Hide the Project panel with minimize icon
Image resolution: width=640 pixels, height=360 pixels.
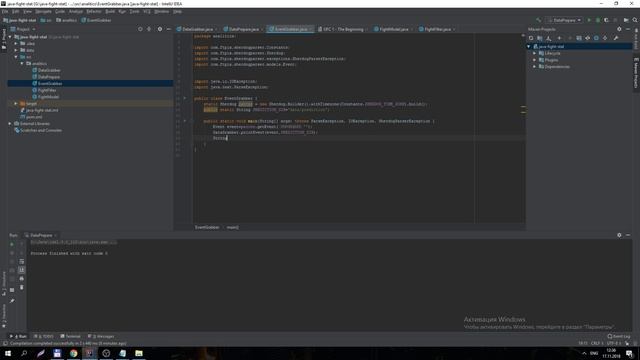click(x=169, y=29)
